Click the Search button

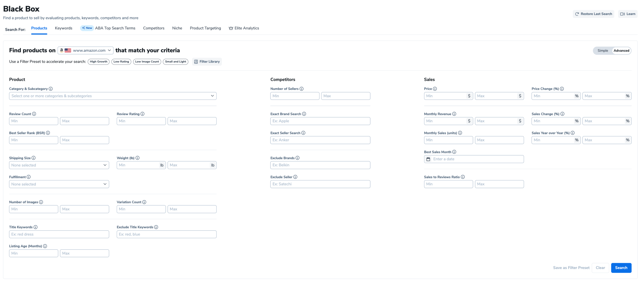pos(621,268)
